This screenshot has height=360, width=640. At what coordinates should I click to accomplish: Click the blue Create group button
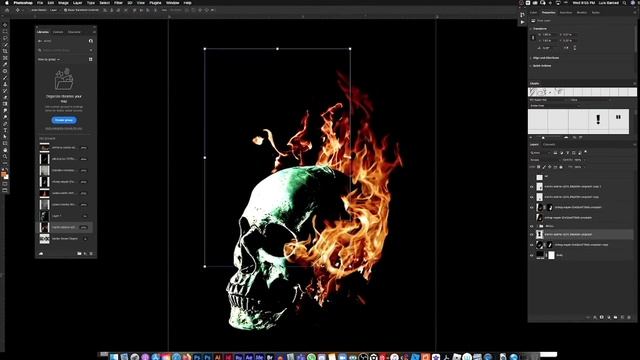64,120
